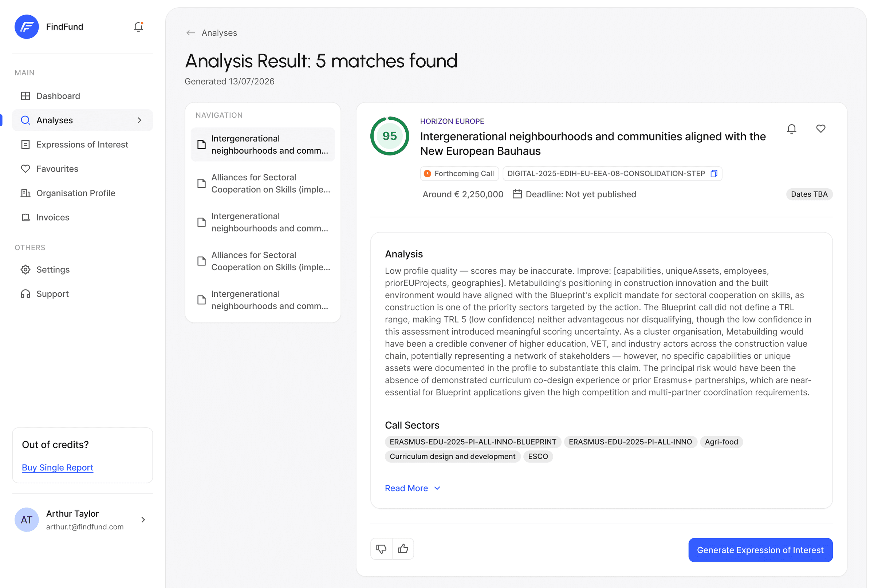Image resolution: width=874 pixels, height=588 pixels.
Task: Click Generate Expression of Interest button
Action: click(x=760, y=550)
